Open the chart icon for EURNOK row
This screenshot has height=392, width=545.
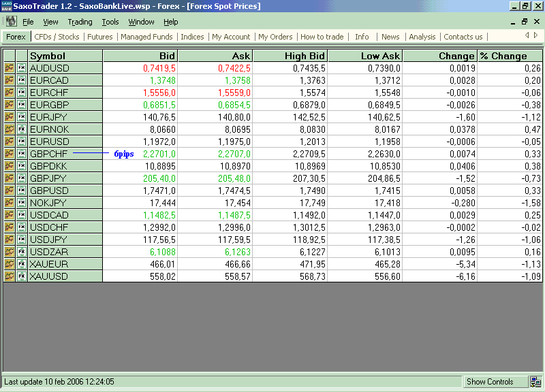click(x=10, y=129)
